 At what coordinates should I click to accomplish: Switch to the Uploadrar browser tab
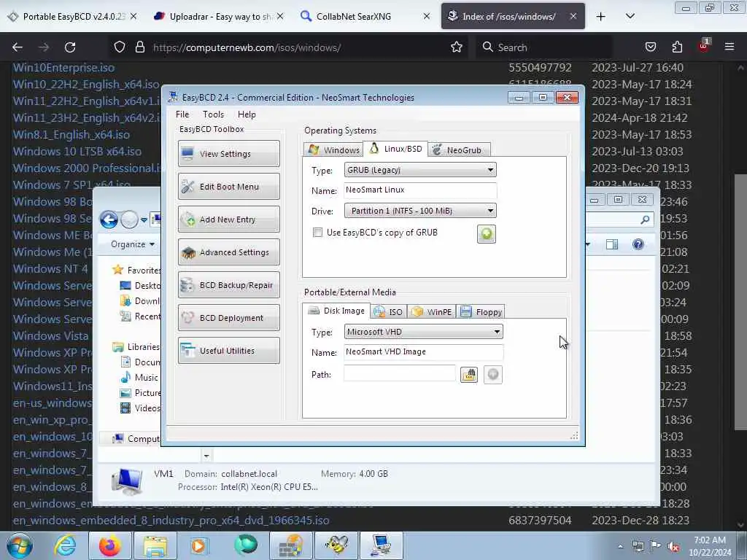tap(218, 16)
